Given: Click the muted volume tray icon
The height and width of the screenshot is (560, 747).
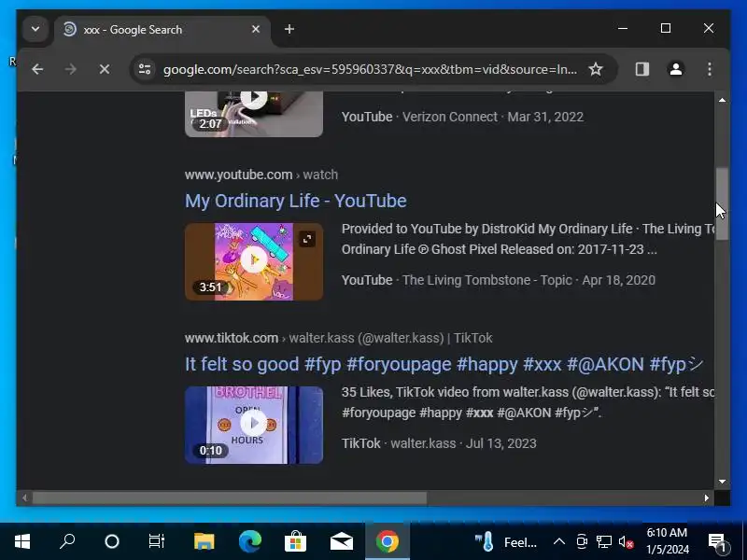Looking at the screenshot, I should coord(626,542).
